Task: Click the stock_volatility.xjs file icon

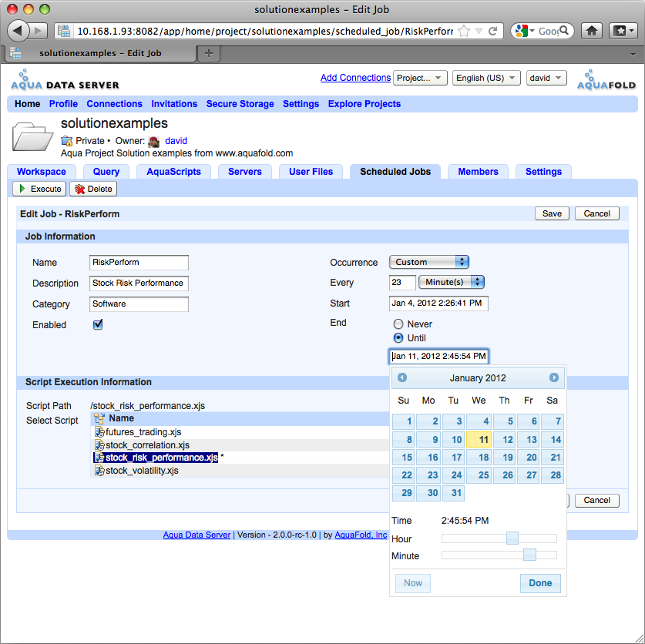Action: tap(99, 471)
